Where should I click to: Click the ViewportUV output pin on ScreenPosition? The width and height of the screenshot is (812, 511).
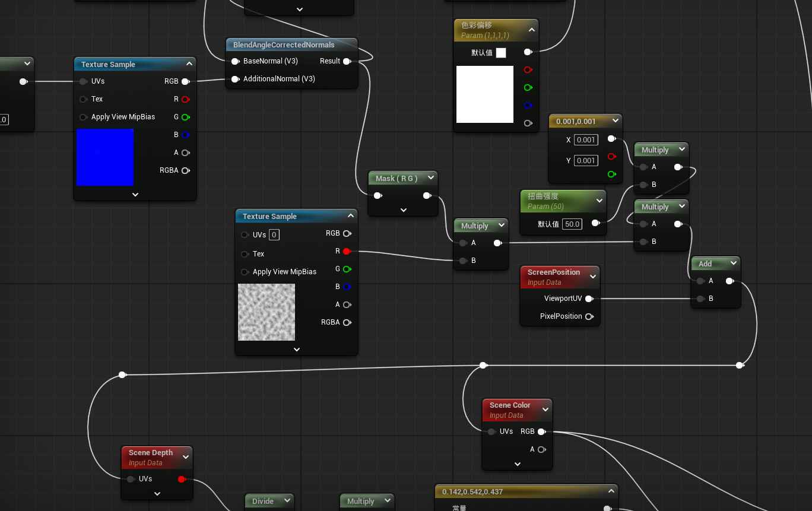pos(589,299)
